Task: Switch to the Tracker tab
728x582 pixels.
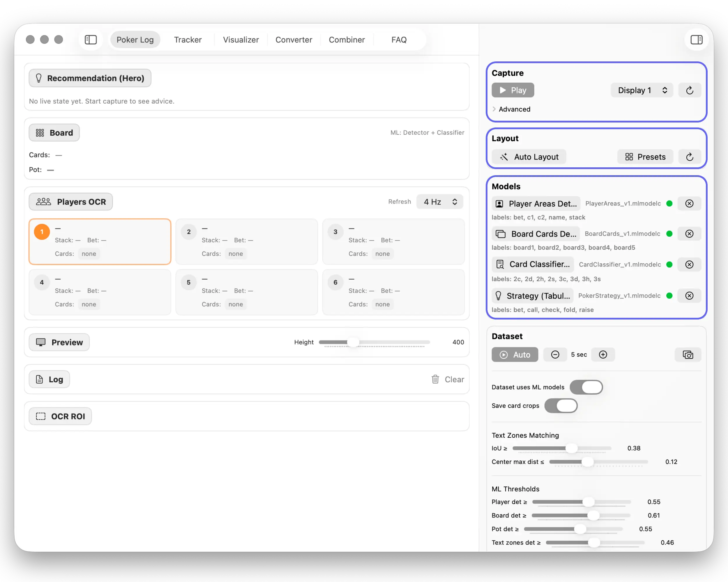Action: tap(188, 40)
